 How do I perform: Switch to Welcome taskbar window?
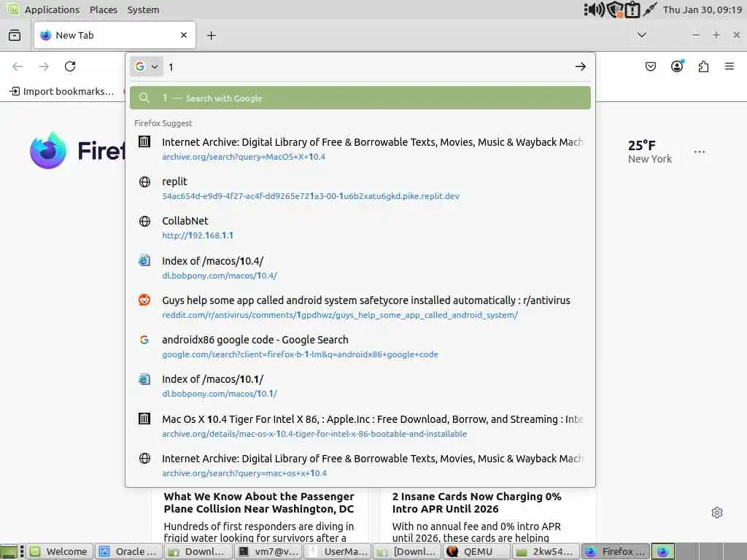[60, 551]
